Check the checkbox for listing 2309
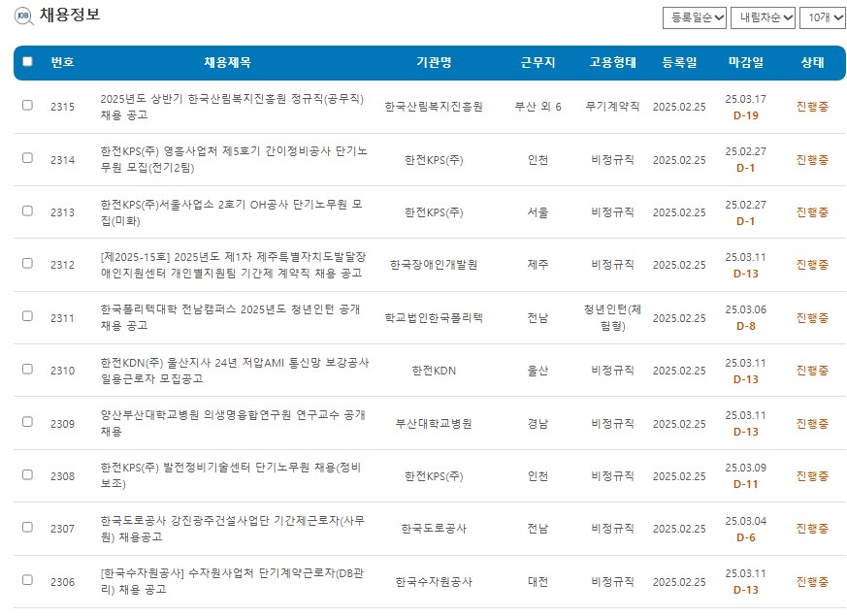 pos(26,422)
